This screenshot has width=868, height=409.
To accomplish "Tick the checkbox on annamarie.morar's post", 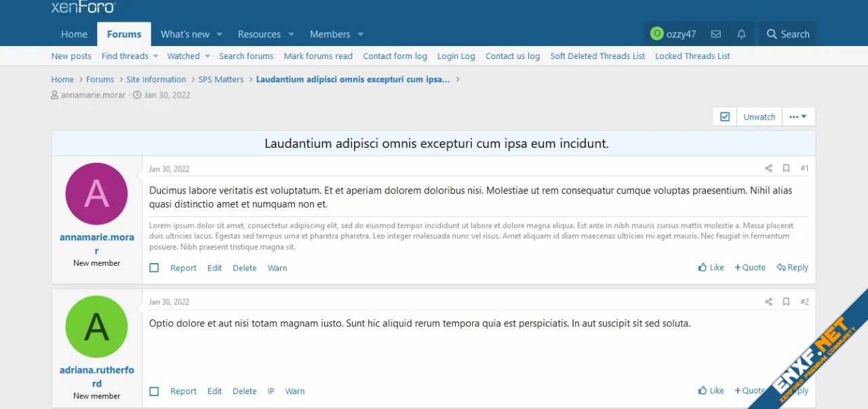I will [154, 268].
